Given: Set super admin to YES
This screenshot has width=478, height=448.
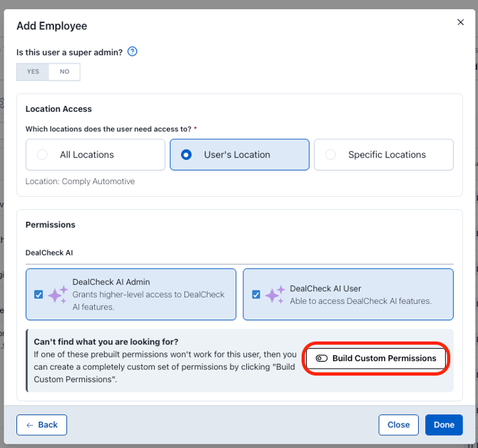Looking at the screenshot, I should [33, 71].
